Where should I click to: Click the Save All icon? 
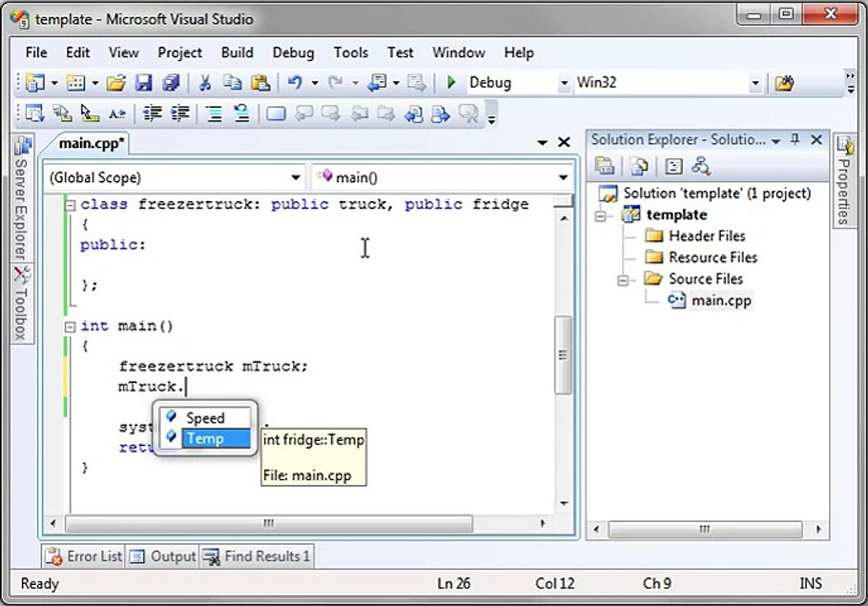point(171,83)
